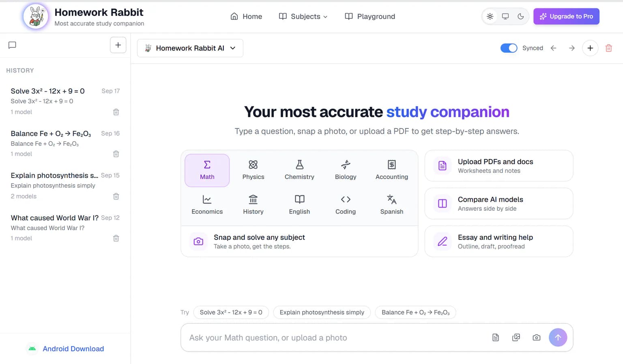623x364 pixels.
Task: Open camera from the input box icon
Action: tap(537, 337)
